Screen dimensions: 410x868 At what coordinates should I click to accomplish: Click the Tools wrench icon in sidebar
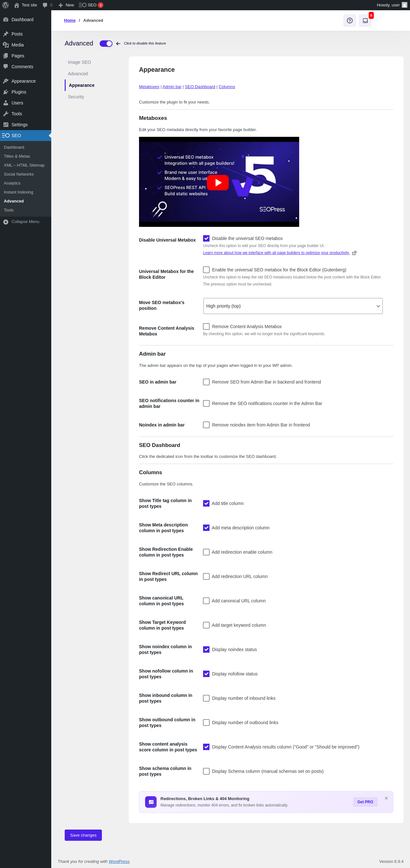6,114
